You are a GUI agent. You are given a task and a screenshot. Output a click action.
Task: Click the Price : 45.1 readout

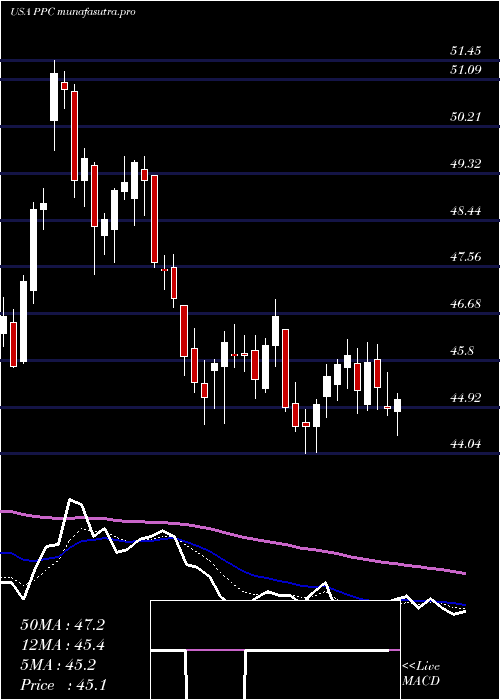point(62,685)
